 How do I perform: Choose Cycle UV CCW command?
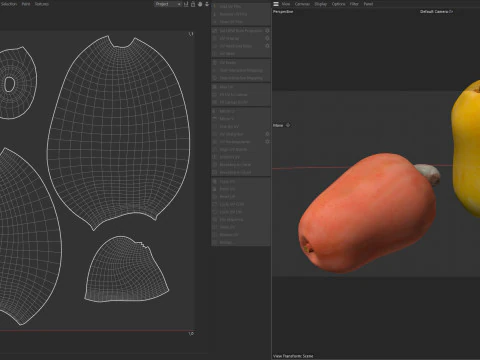(232, 204)
